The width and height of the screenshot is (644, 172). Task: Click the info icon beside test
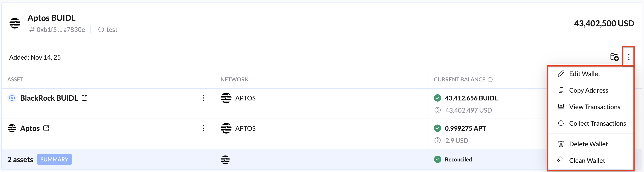(101, 30)
